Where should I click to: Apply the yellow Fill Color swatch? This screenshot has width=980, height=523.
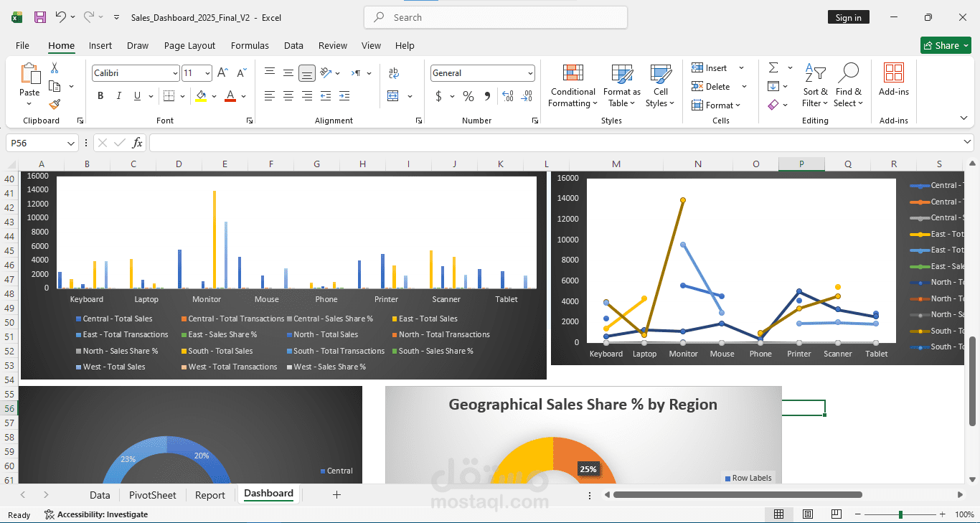tap(201, 96)
